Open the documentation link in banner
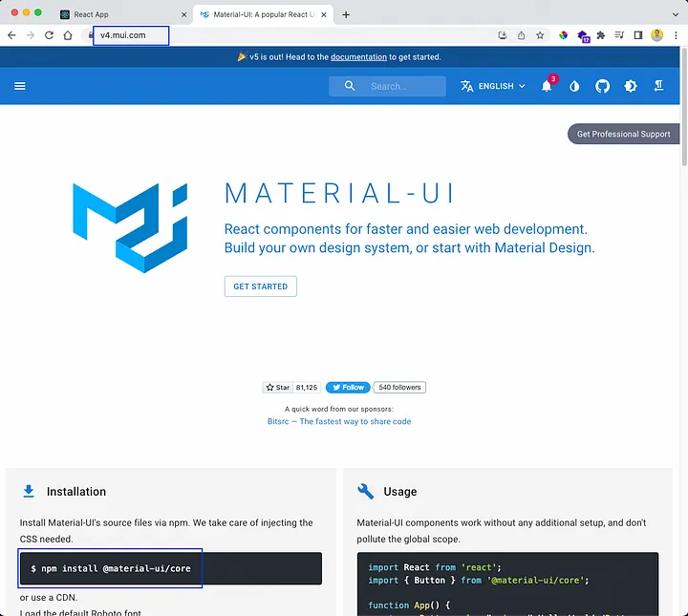 click(358, 57)
